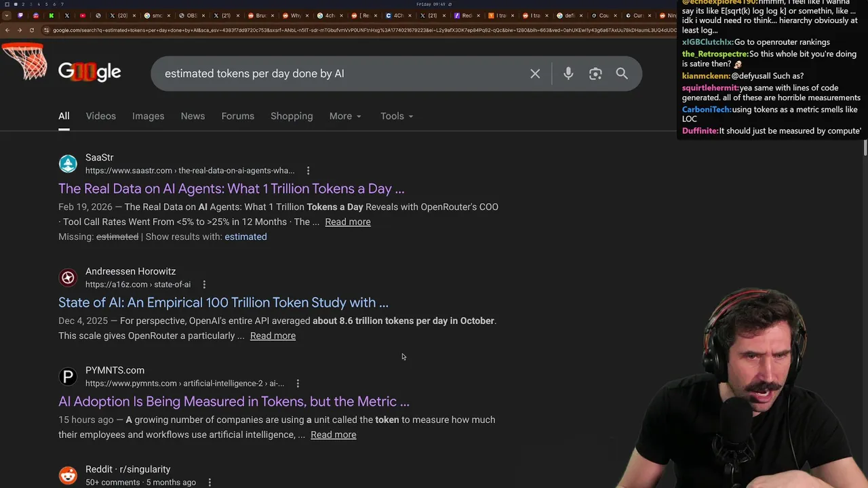Click the SaaStr favicon

[x=68, y=164]
